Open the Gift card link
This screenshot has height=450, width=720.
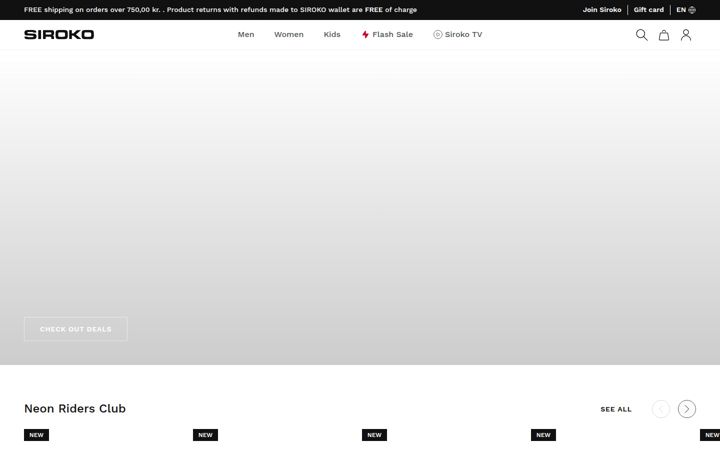click(648, 10)
